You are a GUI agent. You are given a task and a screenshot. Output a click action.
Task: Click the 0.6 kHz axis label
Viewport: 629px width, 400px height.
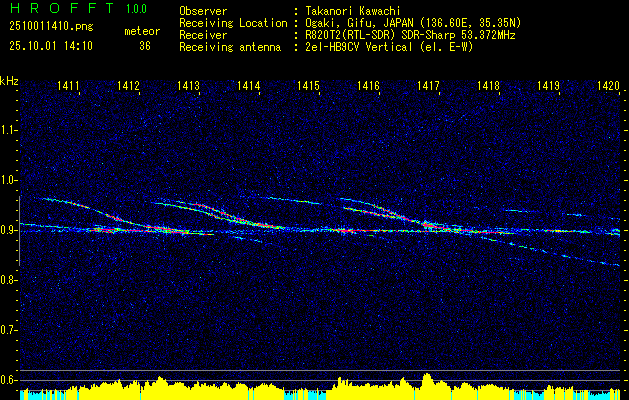(8, 380)
